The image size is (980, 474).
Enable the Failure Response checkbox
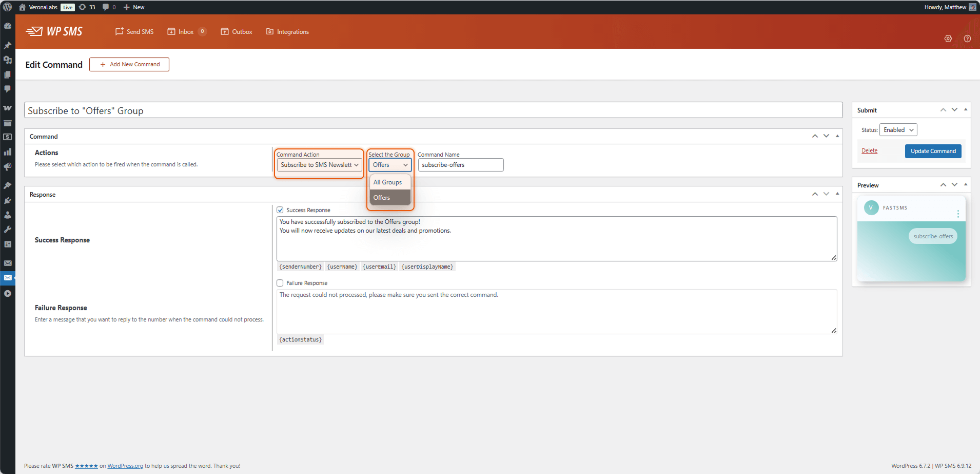[x=280, y=283]
